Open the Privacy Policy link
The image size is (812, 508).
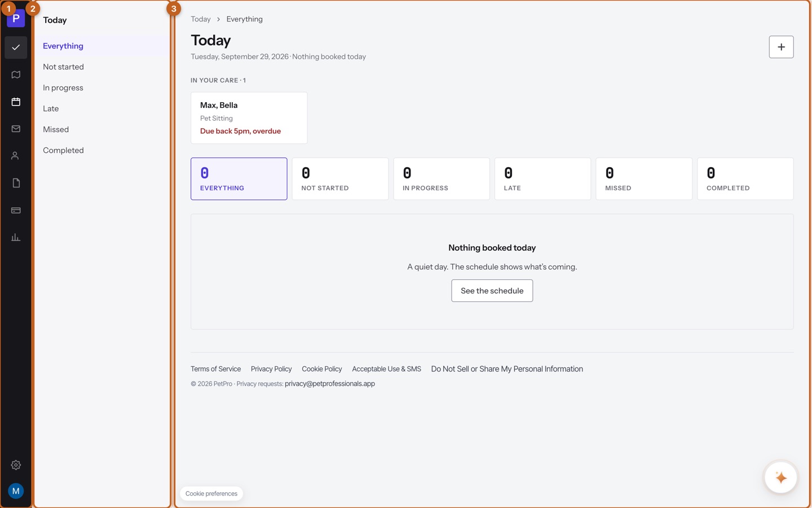click(x=271, y=369)
